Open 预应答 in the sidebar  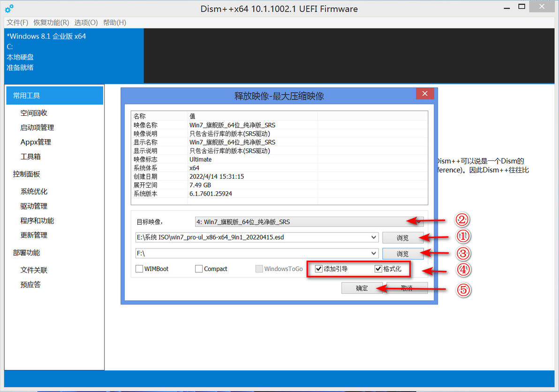[x=30, y=285]
